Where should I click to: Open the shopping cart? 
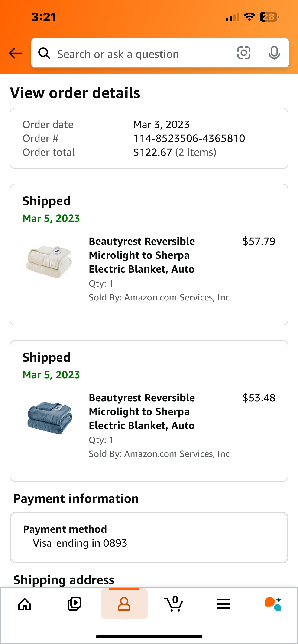(x=174, y=603)
